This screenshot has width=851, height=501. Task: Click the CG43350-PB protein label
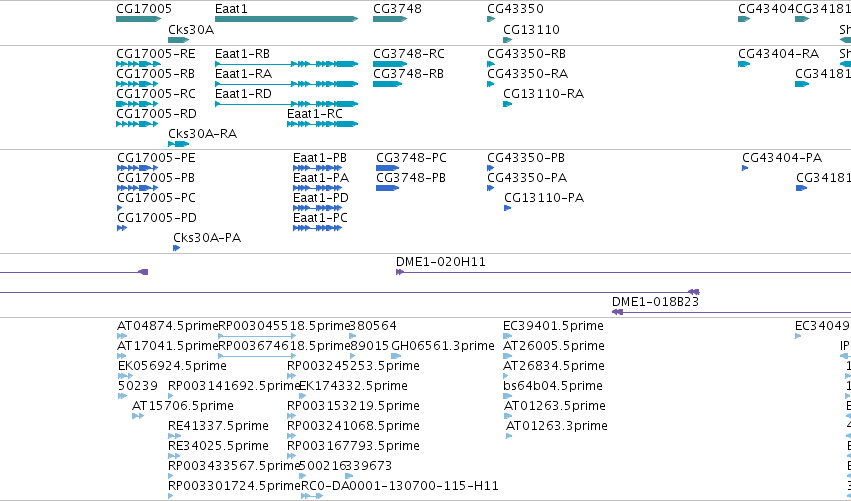pos(526,158)
